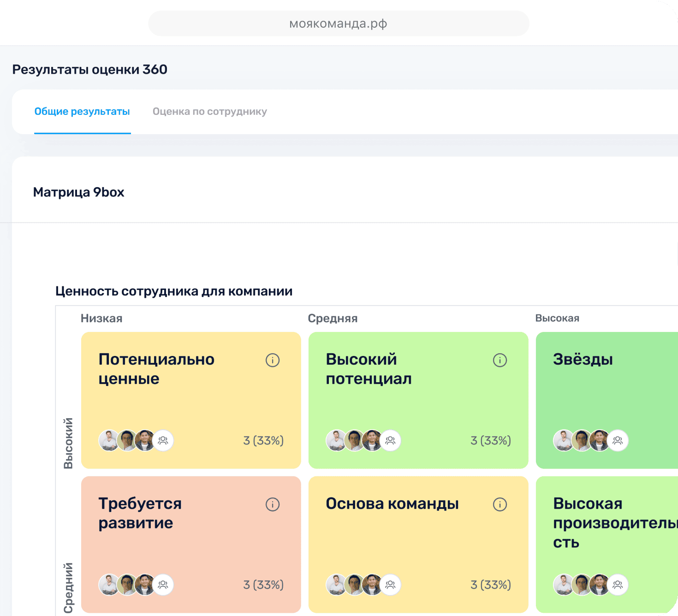Click 3 (33%) count in Требуется развитие

pyautogui.click(x=263, y=585)
